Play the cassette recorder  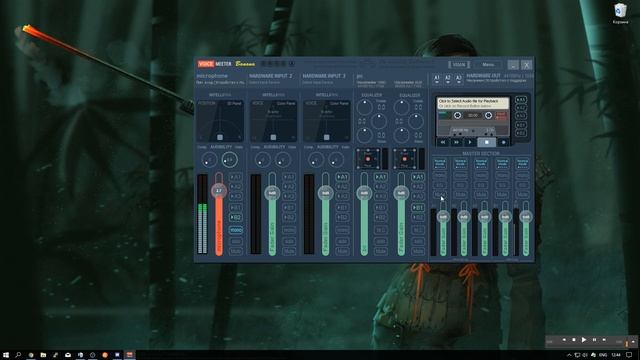(x=470, y=142)
